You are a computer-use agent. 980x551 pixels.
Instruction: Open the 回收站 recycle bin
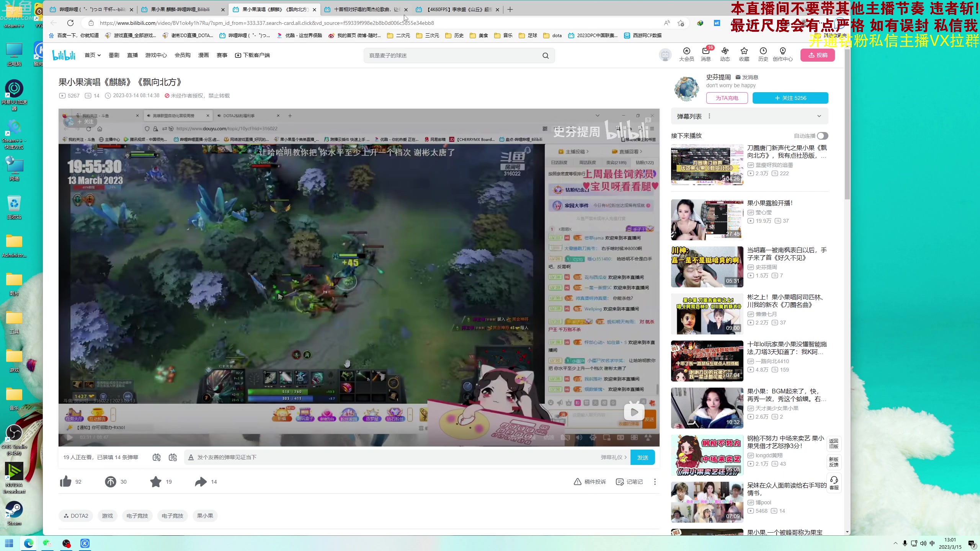[14, 207]
